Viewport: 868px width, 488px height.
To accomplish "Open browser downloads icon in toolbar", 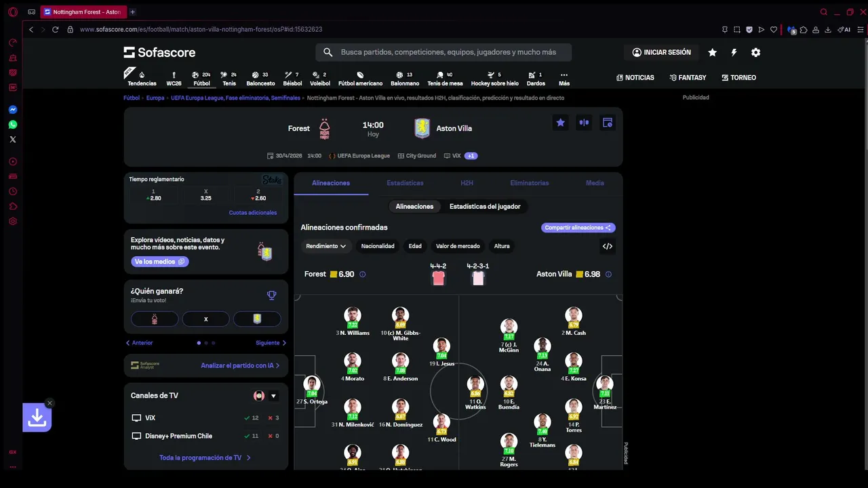I will (x=828, y=30).
